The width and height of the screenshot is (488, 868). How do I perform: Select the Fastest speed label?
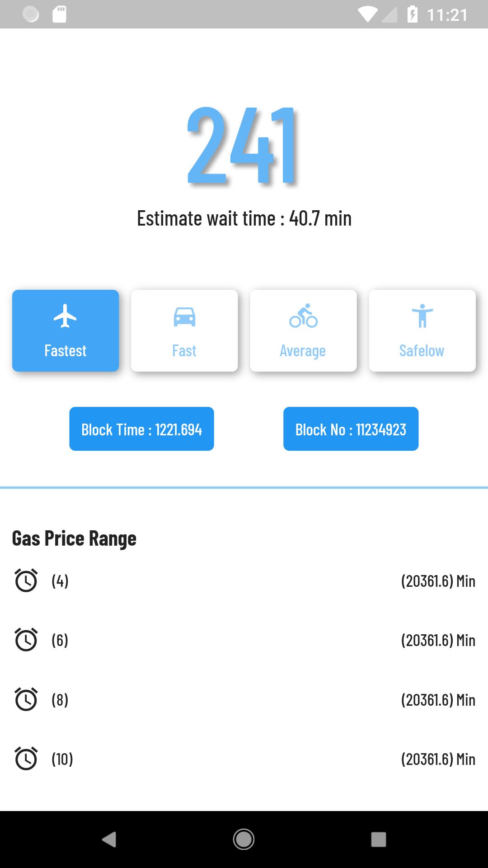(65, 351)
